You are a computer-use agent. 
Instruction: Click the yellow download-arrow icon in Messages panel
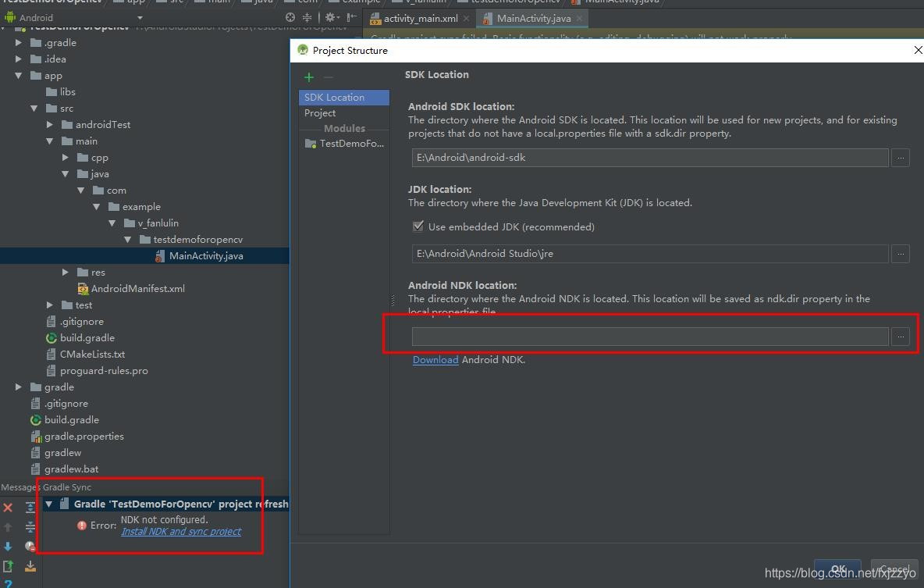pos(30,566)
